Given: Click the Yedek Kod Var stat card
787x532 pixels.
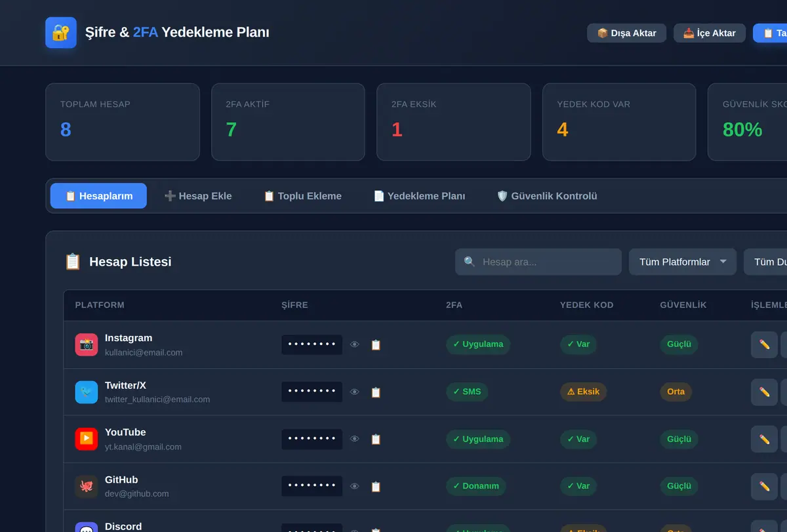Looking at the screenshot, I should coord(619,122).
